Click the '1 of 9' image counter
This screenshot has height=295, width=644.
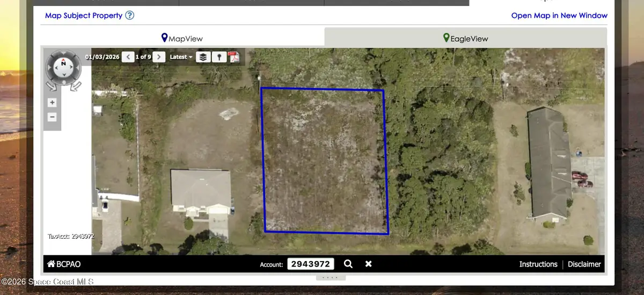tap(143, 57)
